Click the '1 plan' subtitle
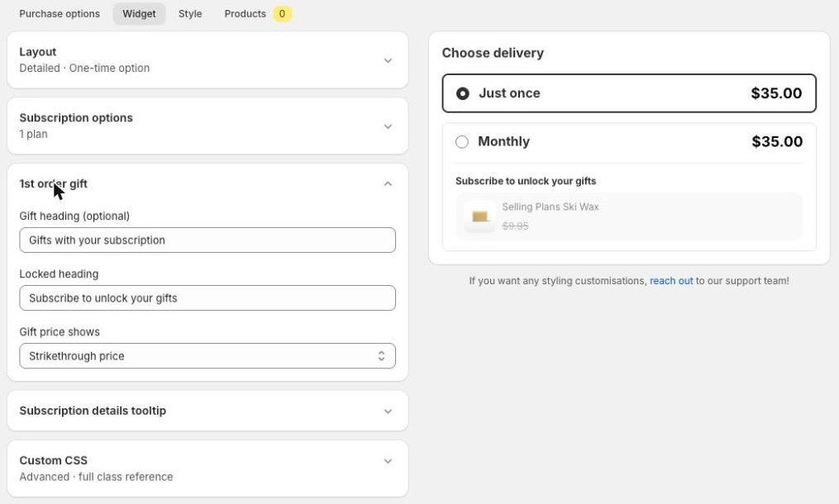This screenshot has width=839, height=504. coord(33,135)
